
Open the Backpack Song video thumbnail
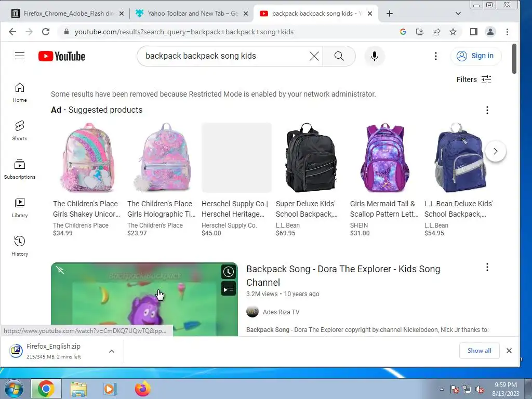click(x=144, y=299)
